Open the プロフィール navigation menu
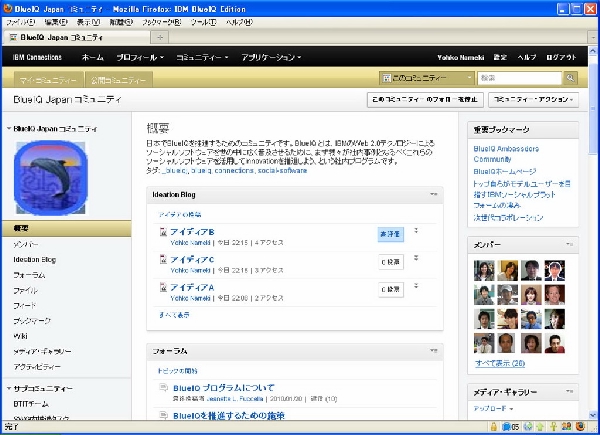The height and width of the screenshot is (435, 600). pos(143,57)
